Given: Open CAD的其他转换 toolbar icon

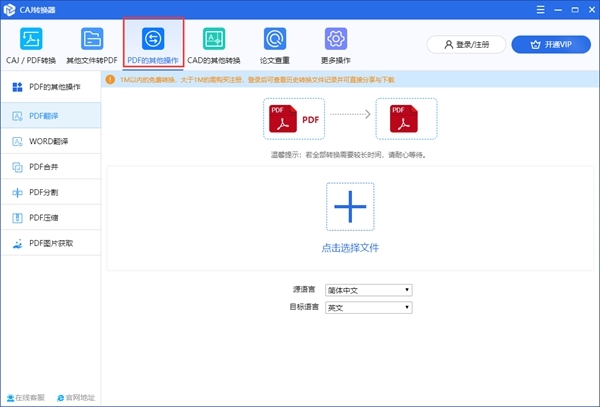Looking at the screenshot, I should coord(213,39).
